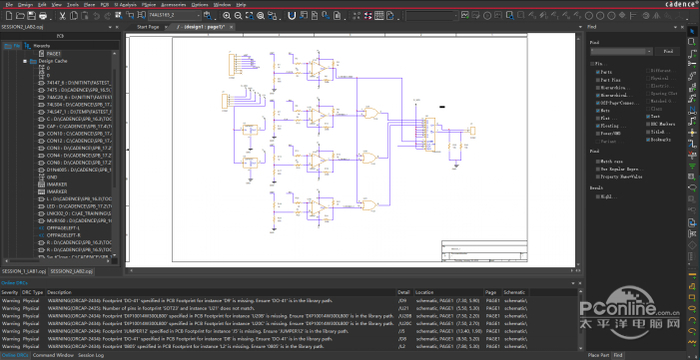This screenshot has width=700, height=360.
Task: Open the Find panel options arrow
Action: (676, 27)
